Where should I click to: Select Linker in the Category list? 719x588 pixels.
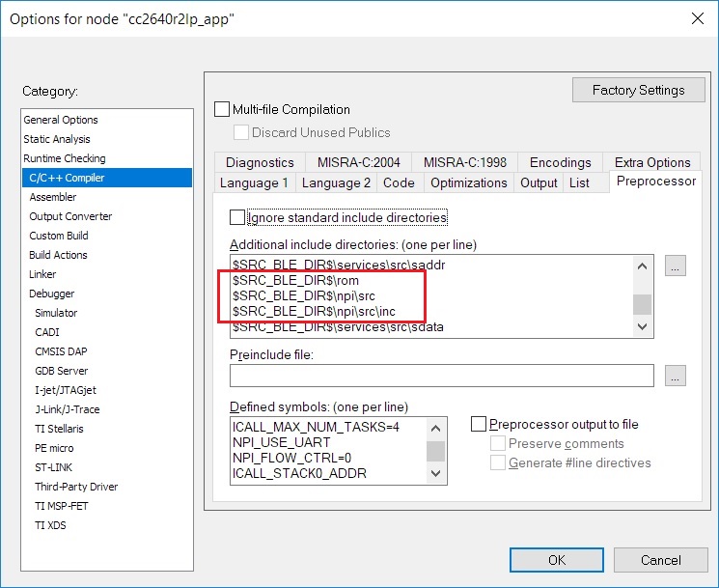[x=42, y=274]
